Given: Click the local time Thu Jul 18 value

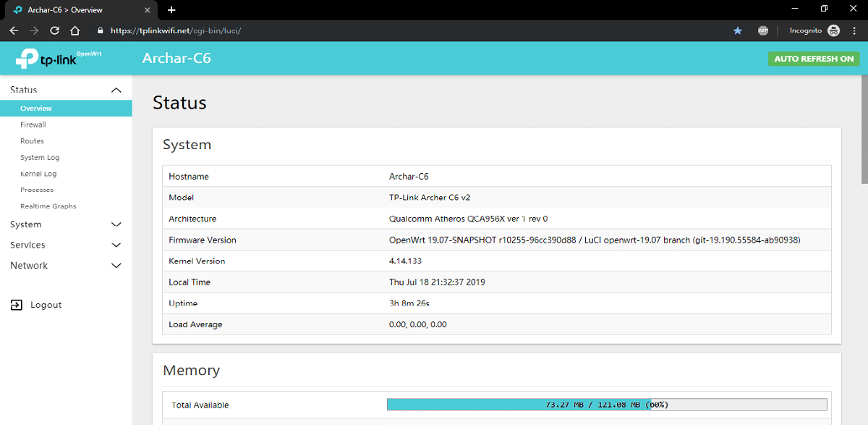Looking at the screenshot, I should click(437, 282).
